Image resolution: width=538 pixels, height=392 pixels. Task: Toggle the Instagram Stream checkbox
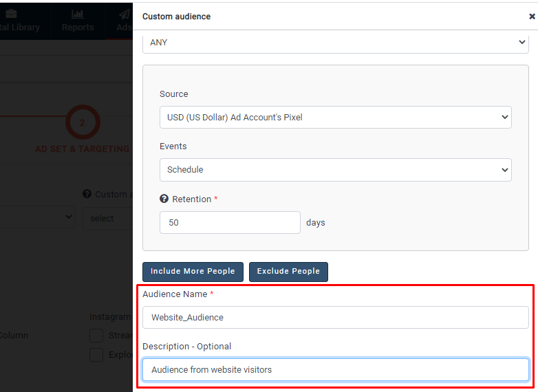(x=96, y=336)
